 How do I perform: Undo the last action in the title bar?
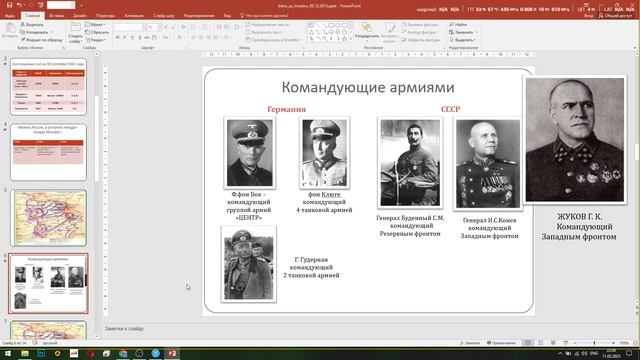[19, 5]
